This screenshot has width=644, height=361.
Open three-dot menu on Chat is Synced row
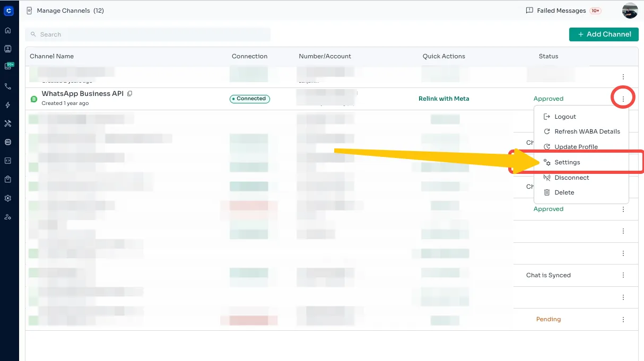click(623, 275)
